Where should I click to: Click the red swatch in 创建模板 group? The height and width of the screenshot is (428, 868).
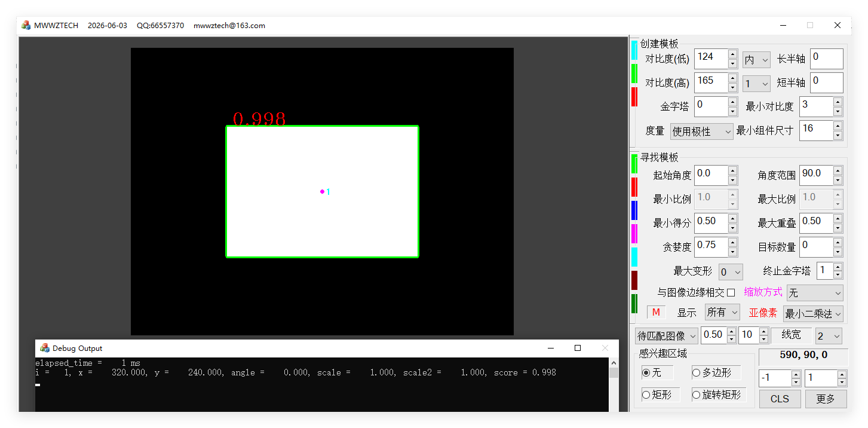pyautogui.click(x=634, y=96)
